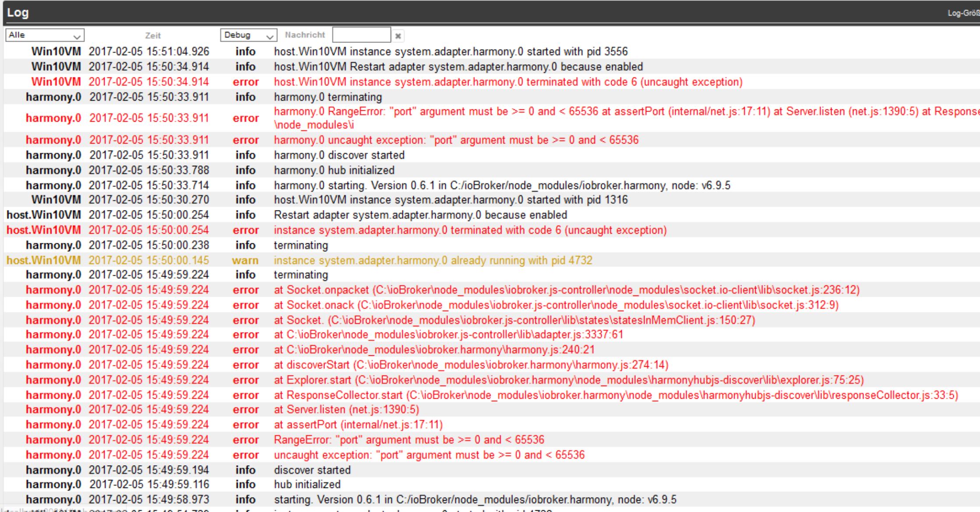Click the Nachricht filter input field
Viewport: 980px width, 512px height.
[361, 35]
